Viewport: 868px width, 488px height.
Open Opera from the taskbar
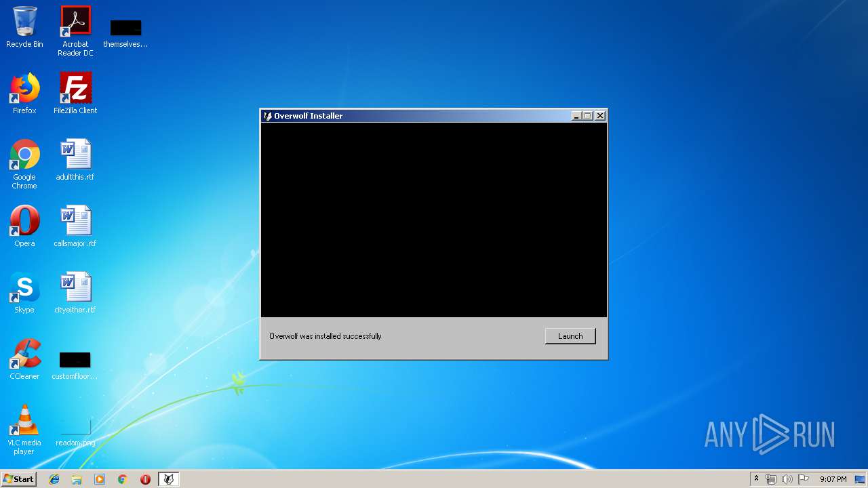click(145, 479)
